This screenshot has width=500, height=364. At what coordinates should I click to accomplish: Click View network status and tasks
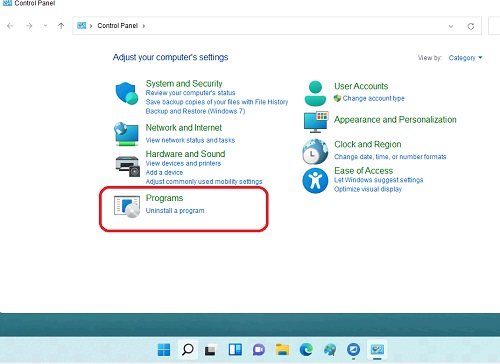(190, 140)
